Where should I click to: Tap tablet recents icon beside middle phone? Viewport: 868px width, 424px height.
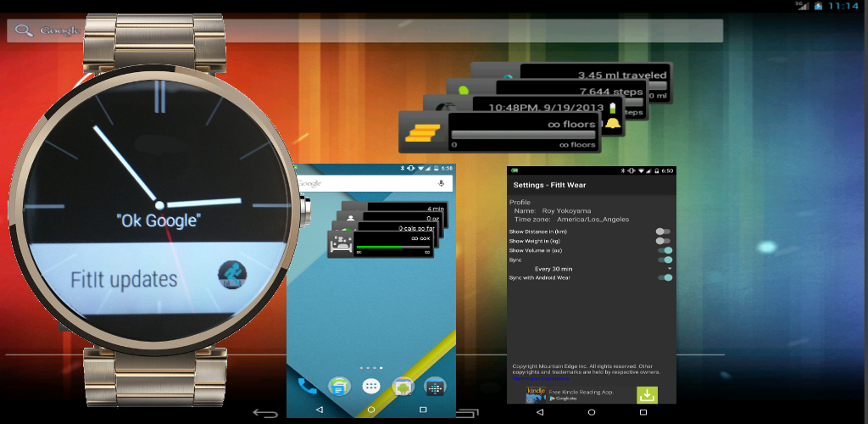(468, 413)
